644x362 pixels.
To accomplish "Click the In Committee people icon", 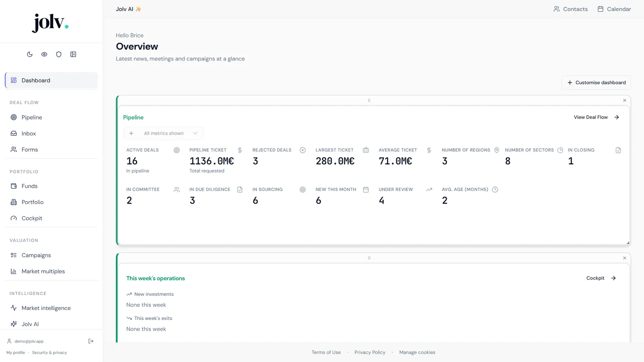I will click(x=177, y=190).
